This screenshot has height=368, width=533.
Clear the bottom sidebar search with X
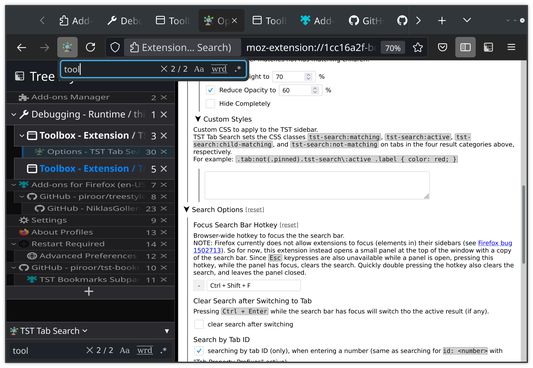pyautogui.click(x=89, y=350)
